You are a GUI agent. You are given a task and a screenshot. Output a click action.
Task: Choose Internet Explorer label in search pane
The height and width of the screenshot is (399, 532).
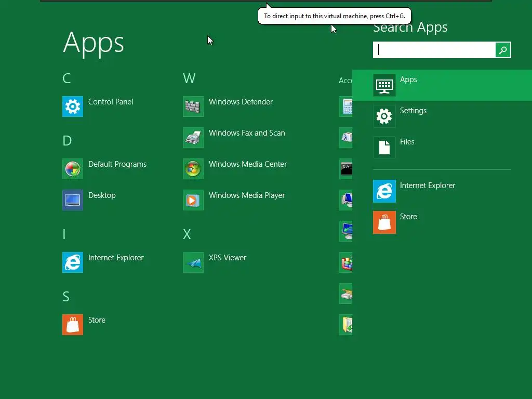click(x=428, y=185)
